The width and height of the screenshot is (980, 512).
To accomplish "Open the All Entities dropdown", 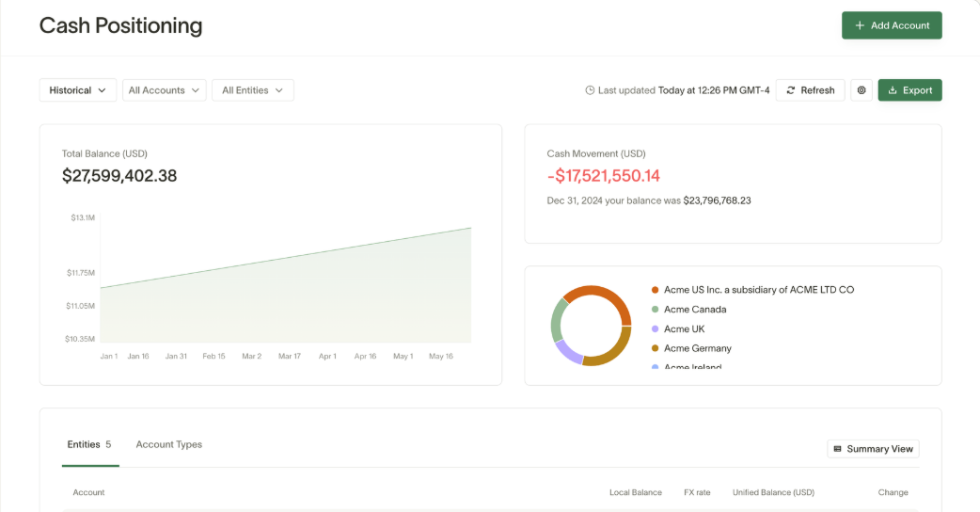I will click(x=253, y=90).
